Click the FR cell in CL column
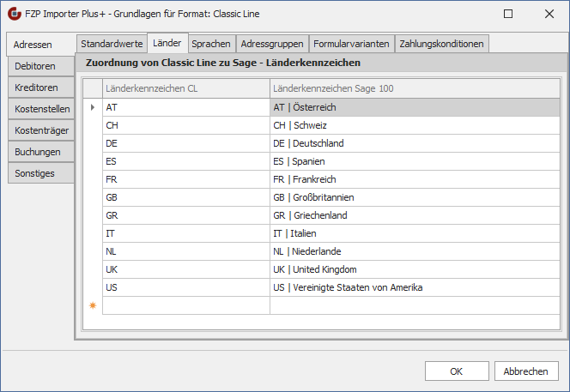Viewport: 570px width, 392px height. (186, 179)
